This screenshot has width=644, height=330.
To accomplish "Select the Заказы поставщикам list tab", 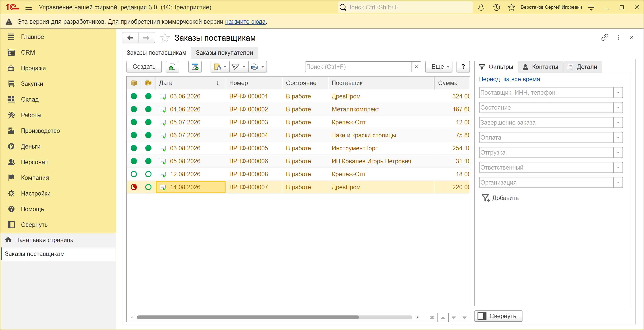I will tap(156, 53).
